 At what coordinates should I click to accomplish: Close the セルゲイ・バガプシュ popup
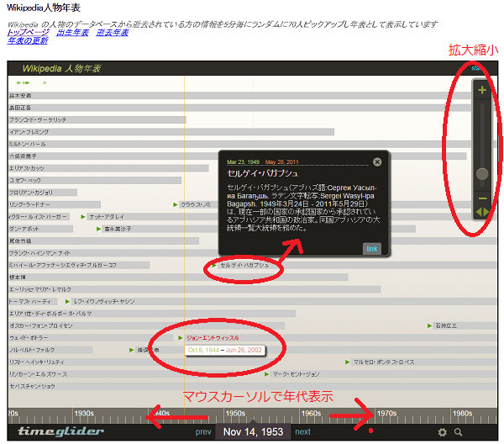(x=377, y=161)
